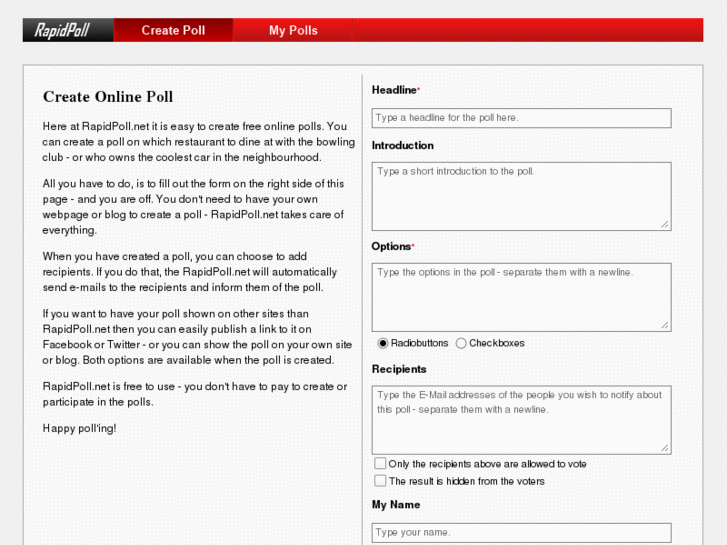This screenshot has height=545, width=727.
Task: Click the RapidPoll logo
Action: pos(68,30)
